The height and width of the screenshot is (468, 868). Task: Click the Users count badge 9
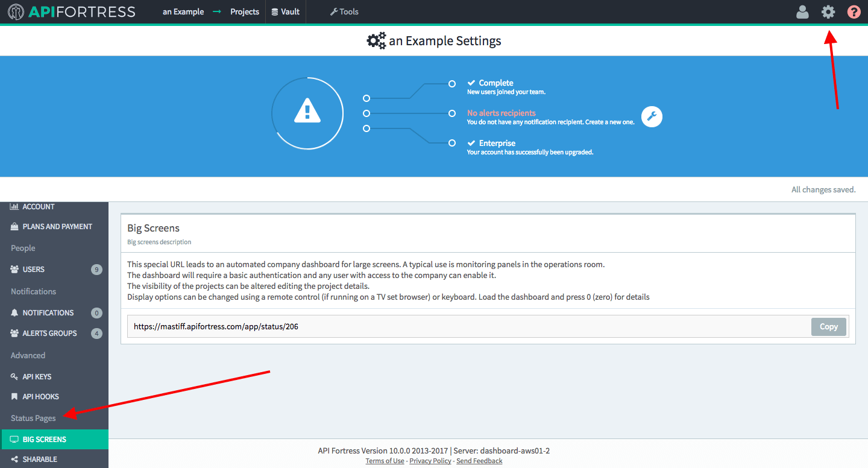tap(96, 270)
